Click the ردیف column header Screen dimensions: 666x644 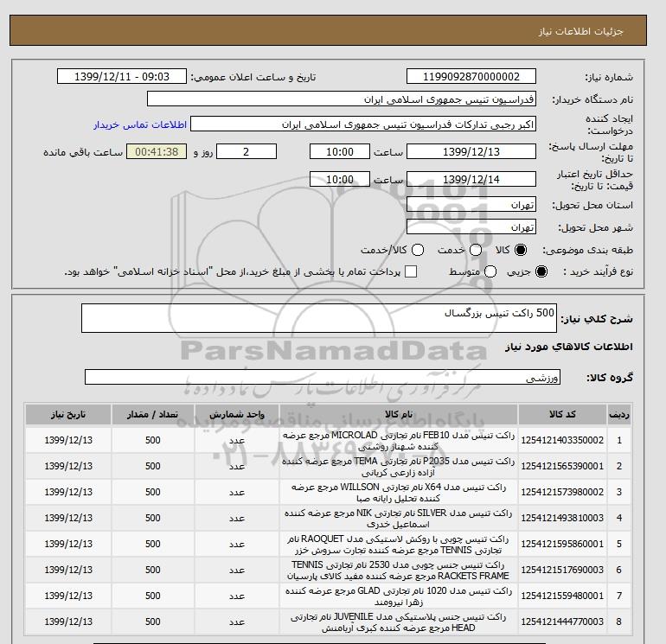coord(618,414)
